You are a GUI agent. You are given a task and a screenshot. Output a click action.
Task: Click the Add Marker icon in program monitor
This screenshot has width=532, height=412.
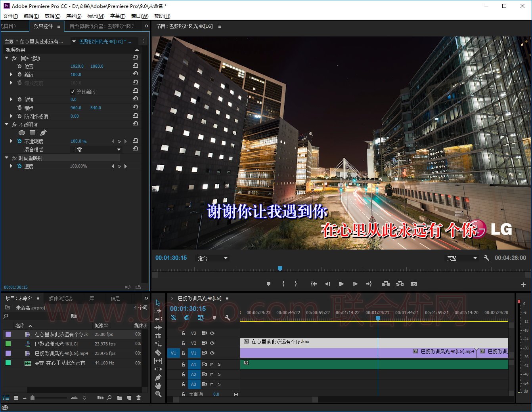pyautogui.click(x=268, y=284)
